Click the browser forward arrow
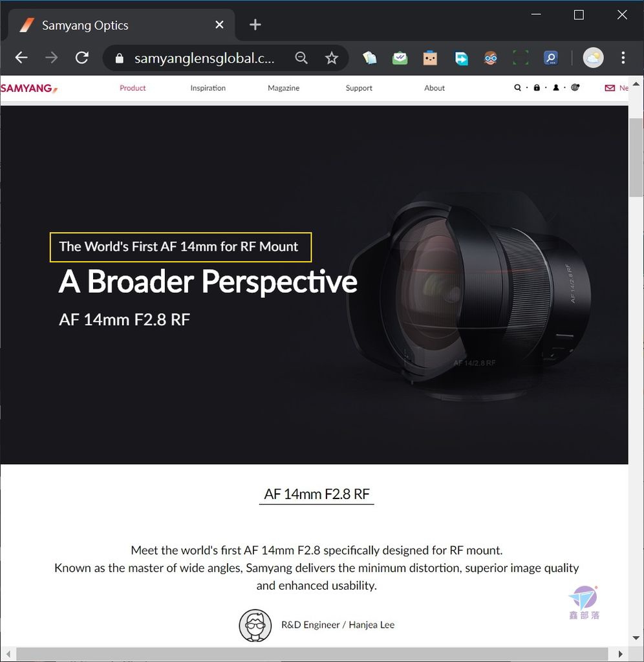Viewport: 644px width, 662px height. [x=52, y=58]
